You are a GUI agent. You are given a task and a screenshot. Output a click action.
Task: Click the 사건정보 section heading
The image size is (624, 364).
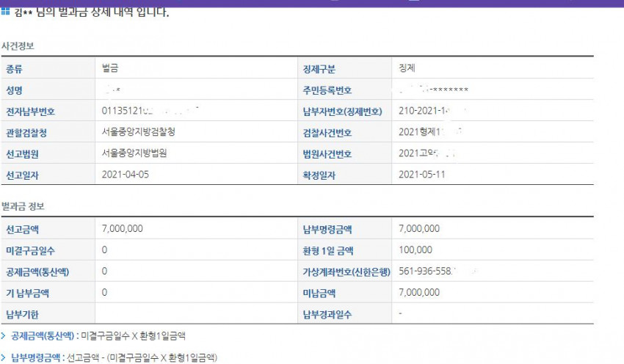18,46
